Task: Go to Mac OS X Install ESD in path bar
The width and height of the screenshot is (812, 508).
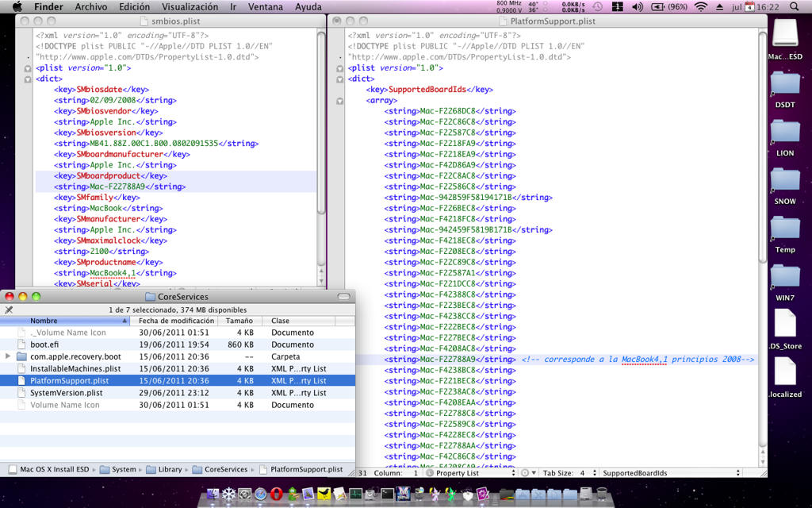Action: [x=49, y=470]
